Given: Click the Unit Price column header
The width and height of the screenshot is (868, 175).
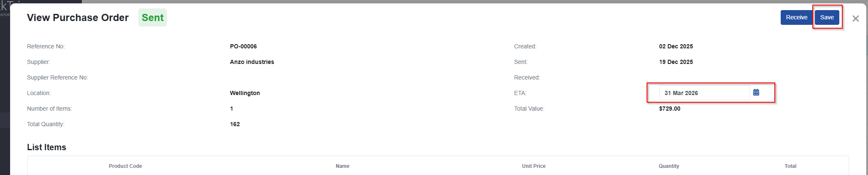Looking at the screenshot, I should tap(534, 166).
